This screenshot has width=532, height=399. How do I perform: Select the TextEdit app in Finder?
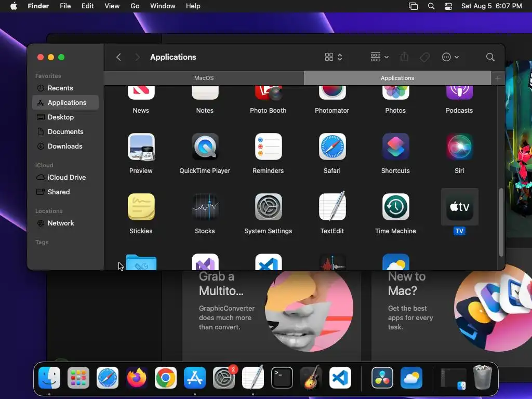pyautogui.click(x=332, y=207)
